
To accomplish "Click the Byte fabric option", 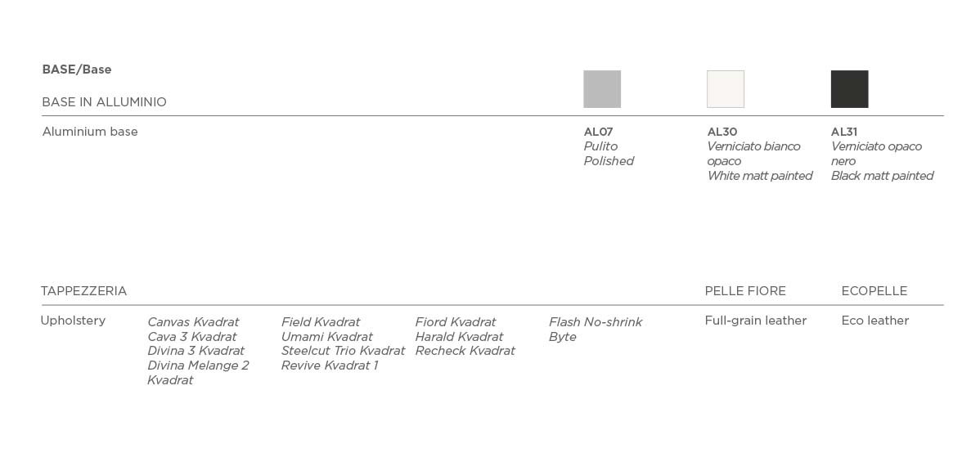I will pyautogui.click(x=563, y=338).
